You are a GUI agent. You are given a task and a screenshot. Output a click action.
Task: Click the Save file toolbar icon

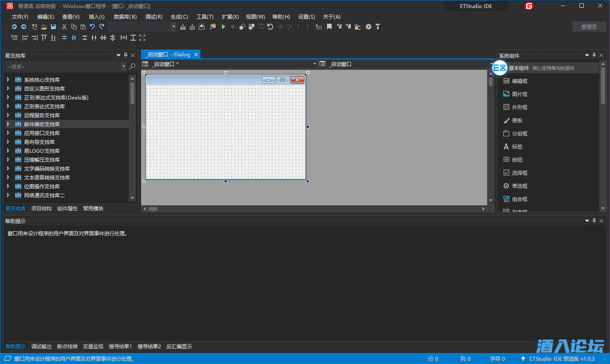point(53,27)
